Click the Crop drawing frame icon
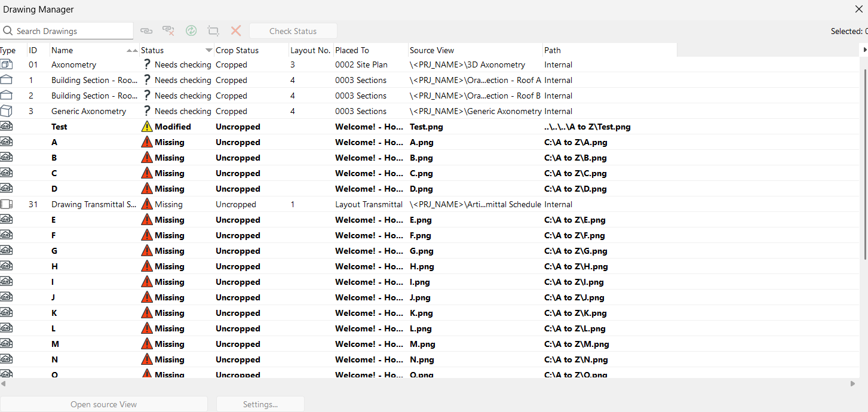Image resolution: width=868 pixels, height=412 pixels. pos(213,31)
